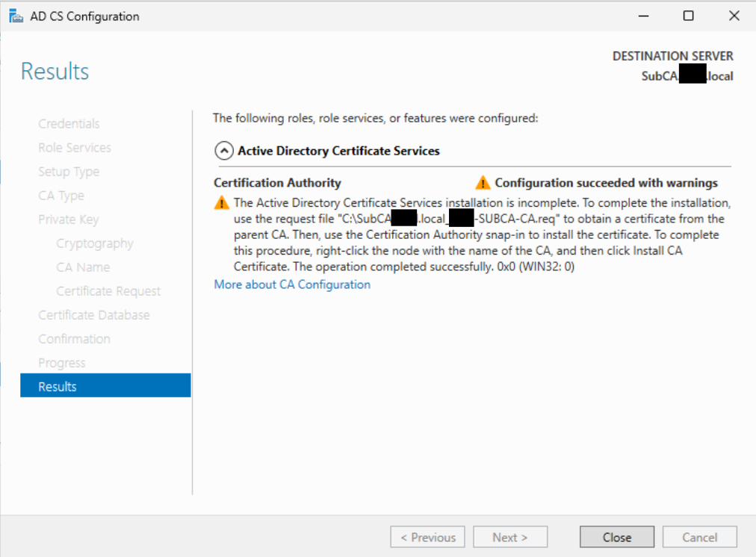Open the Private Key step
This screenshot has height=557, width=756.
(69, 220)
